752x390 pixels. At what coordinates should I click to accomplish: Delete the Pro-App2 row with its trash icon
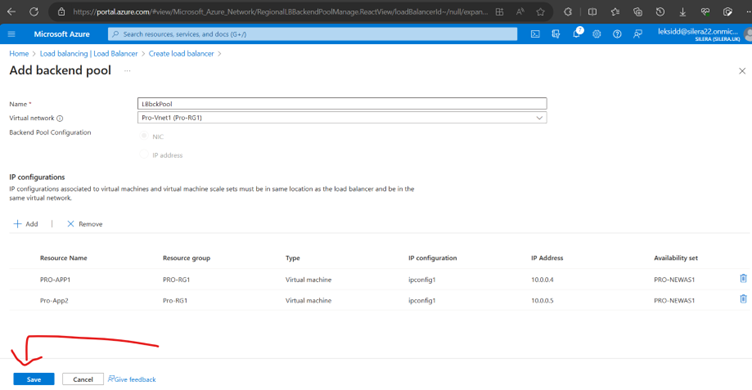coord(743,299)
